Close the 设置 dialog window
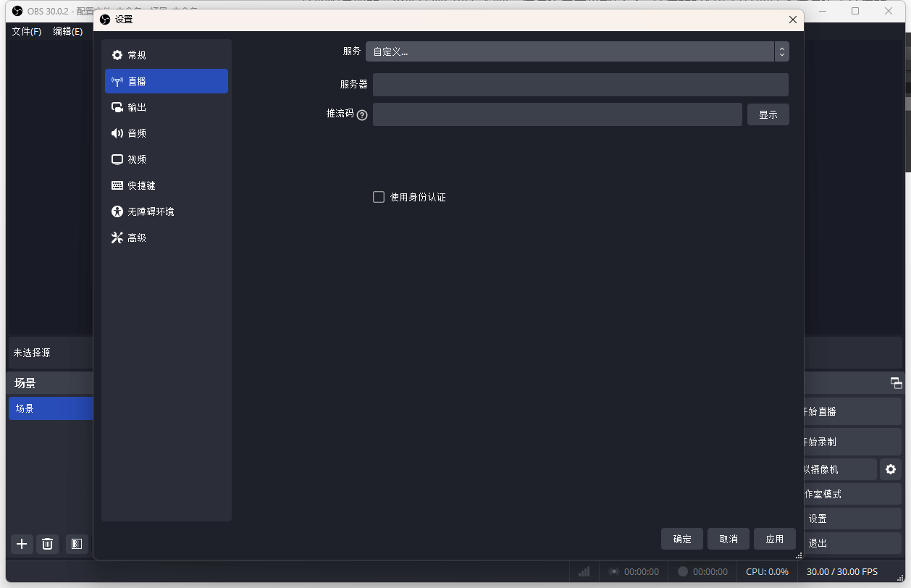 792,20
